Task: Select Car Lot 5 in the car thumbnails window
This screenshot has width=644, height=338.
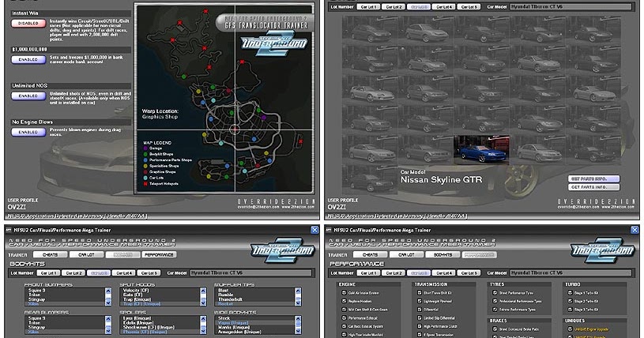Action: (x=469, y=7)
